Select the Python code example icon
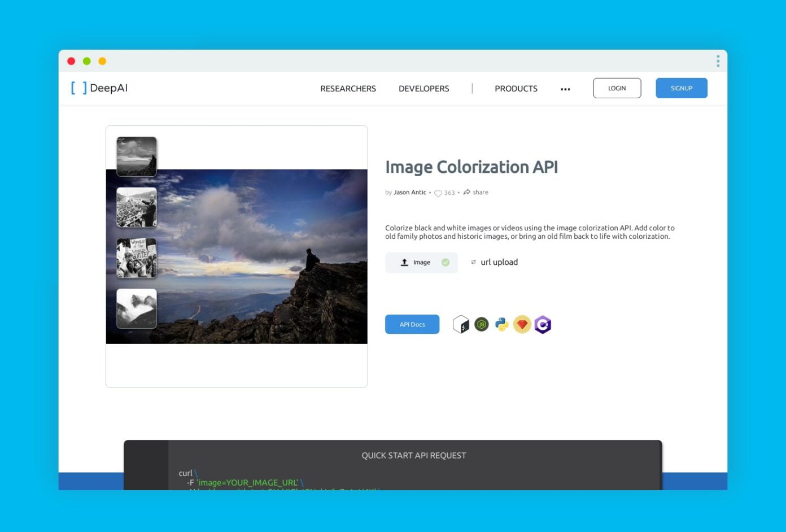786x532 pixels. pyautogui.click(x=502, y=324)
